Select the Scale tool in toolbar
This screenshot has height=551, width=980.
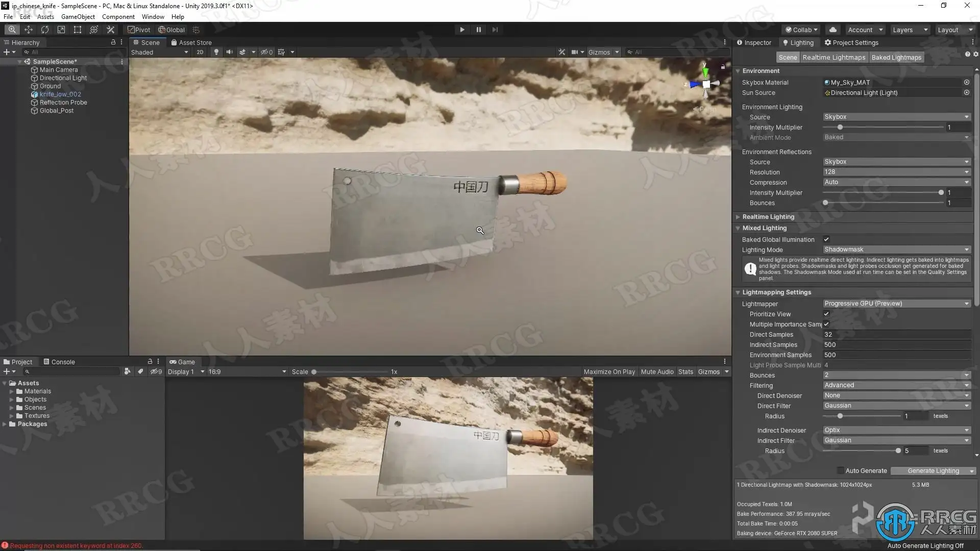coord(61,30)
